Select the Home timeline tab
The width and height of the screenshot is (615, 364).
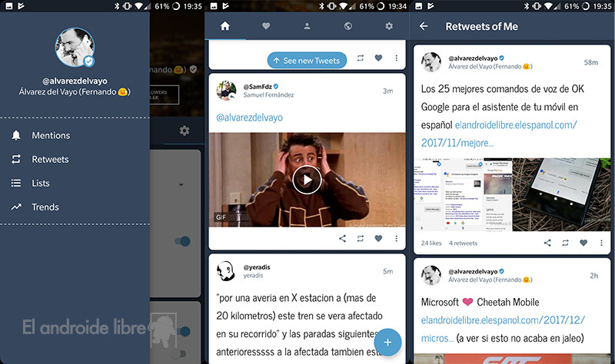click(224, 26)
